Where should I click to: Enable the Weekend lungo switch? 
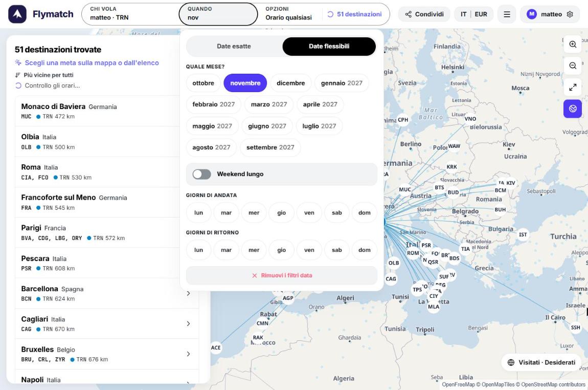[202, 174]
